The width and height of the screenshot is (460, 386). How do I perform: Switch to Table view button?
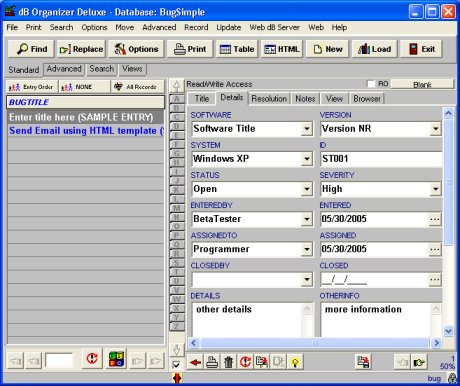237,49
